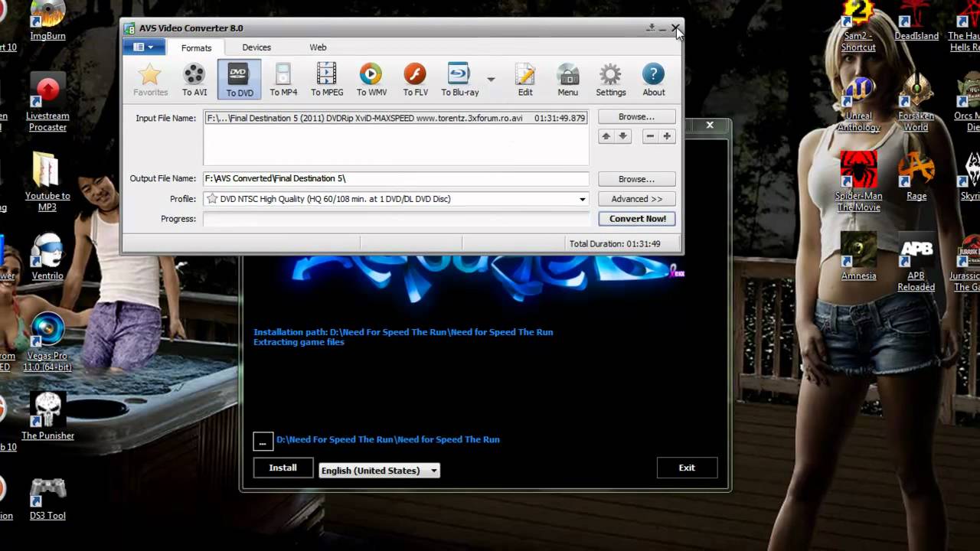Browse for the output file location
The height and width of the screenshot is (551, 980).
pos(636,179)
